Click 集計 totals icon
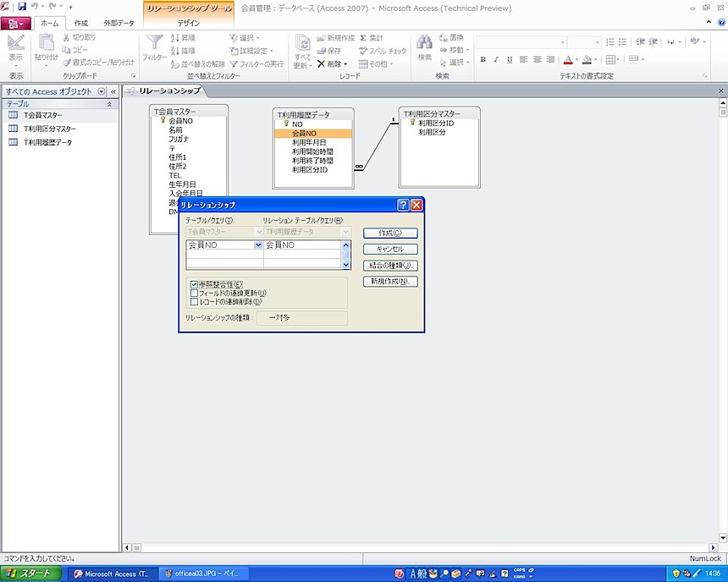 (372, 38)
